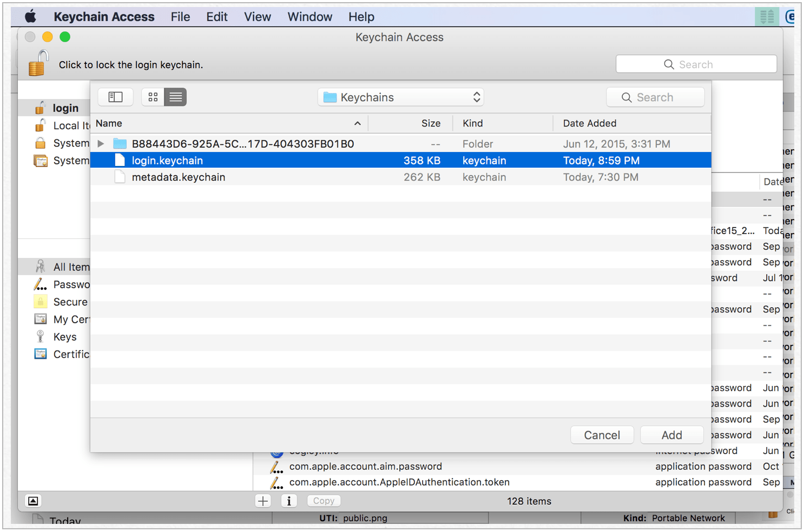The height and width of the screenshot is (532, 804).
Task: Click the 128 items status text
Action: (529, 501)
